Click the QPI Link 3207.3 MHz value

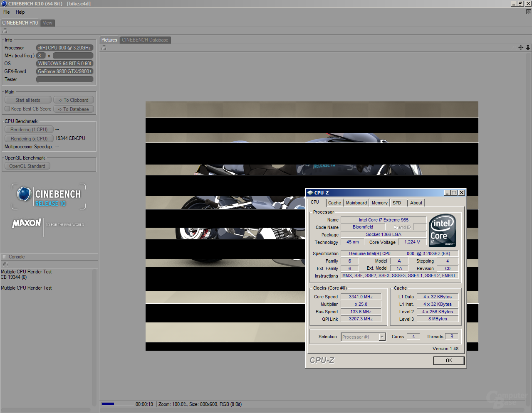click(x=361, y=319)
